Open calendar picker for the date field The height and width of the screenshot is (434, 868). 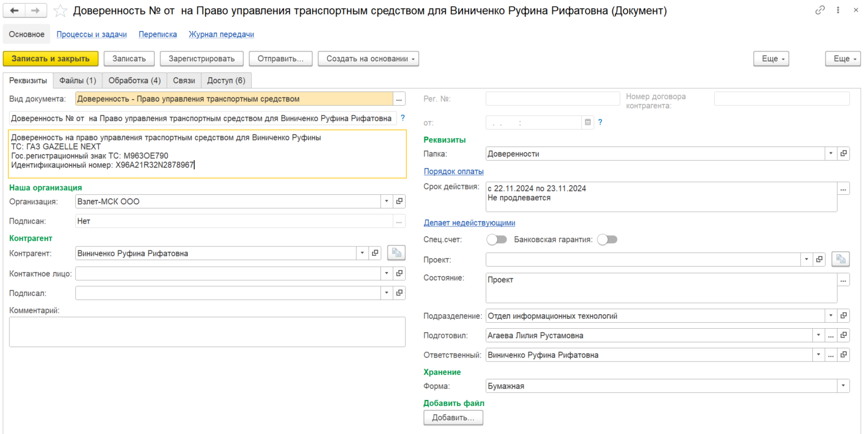(588, 123)
